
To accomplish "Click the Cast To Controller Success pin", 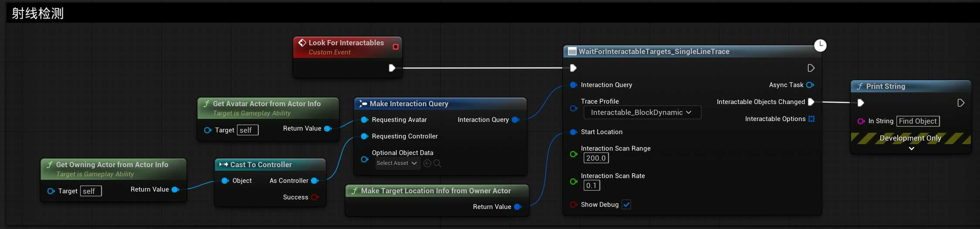I will tap(314, 197).
